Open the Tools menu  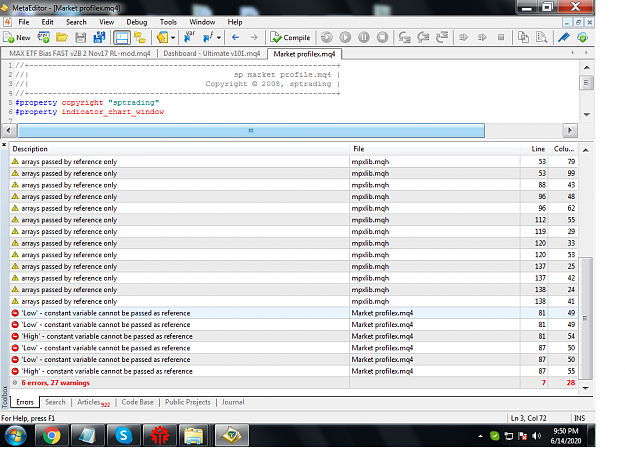(168, 22)
